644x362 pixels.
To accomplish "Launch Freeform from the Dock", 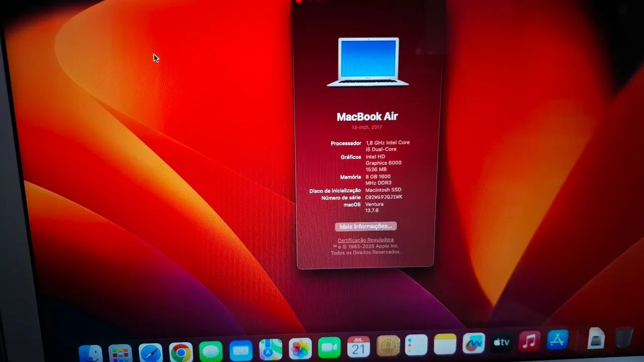I will pos(473,343).
